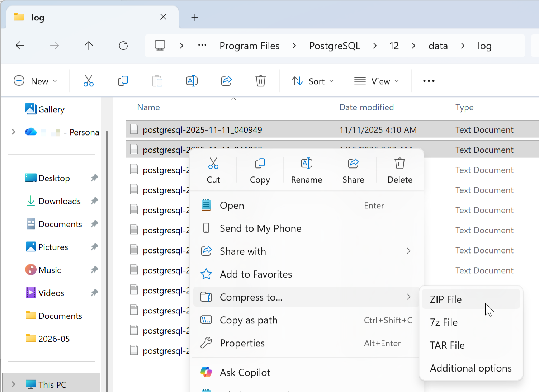539x392 pixels.
Task: Open Music in the sidebar
Action: point(43,270)
